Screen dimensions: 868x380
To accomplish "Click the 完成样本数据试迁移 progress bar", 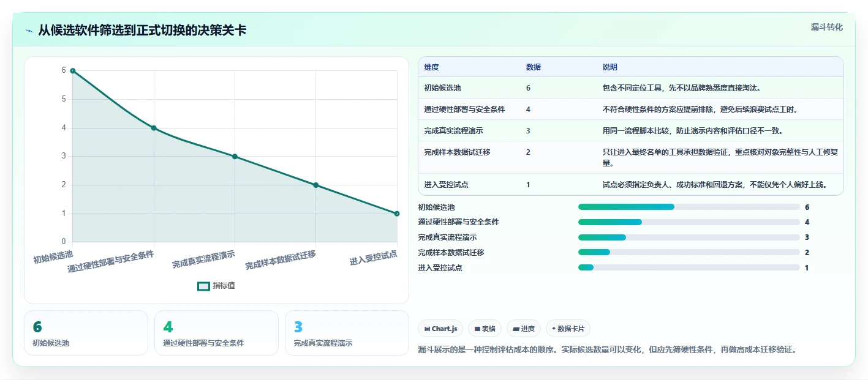I will 689,252.
